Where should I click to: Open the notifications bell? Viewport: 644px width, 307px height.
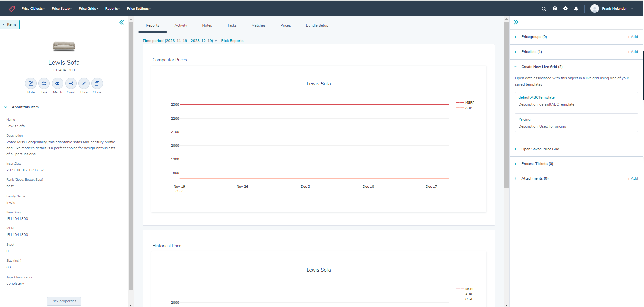tap(576, 9)
